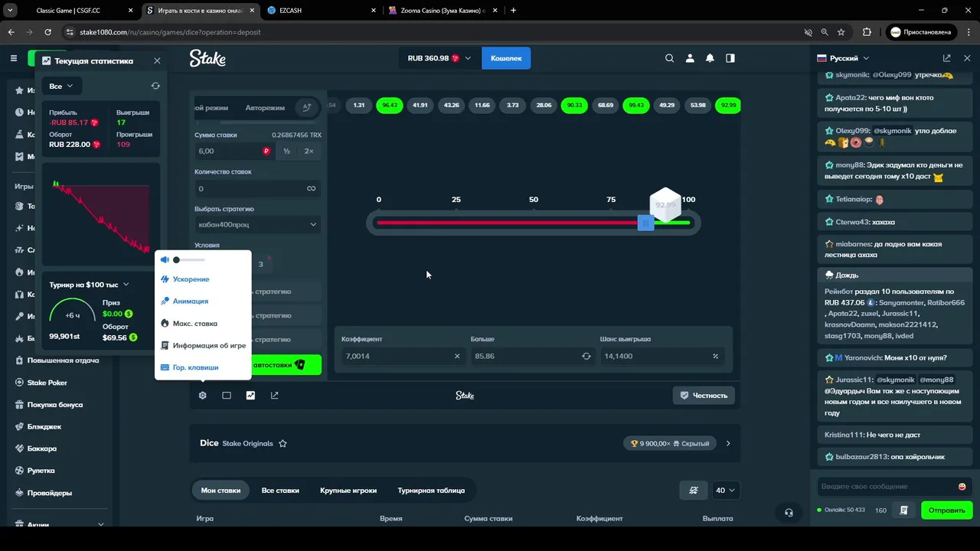
Task: Open browser extensions puzzle icon
Action: point(867,32)
